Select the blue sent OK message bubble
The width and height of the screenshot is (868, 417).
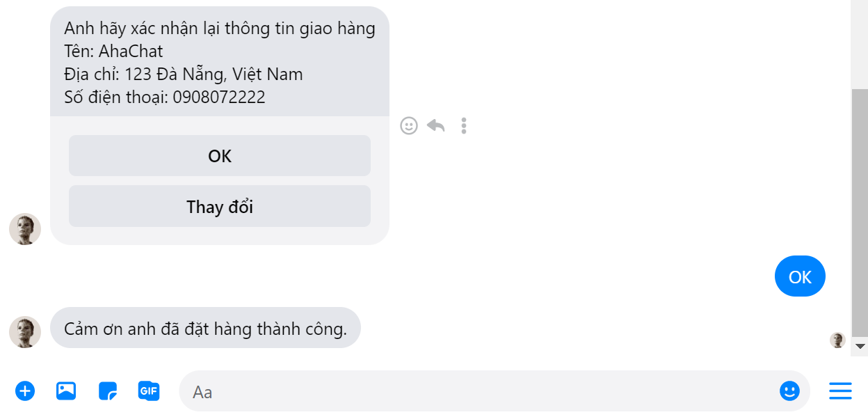pos(800,276)
